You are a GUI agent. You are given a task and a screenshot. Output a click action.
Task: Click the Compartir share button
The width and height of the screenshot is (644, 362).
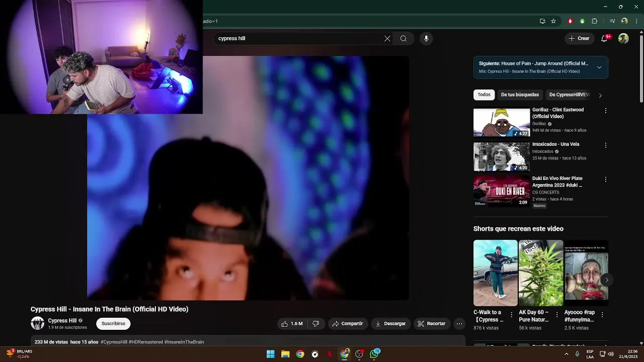click(348, 324)
